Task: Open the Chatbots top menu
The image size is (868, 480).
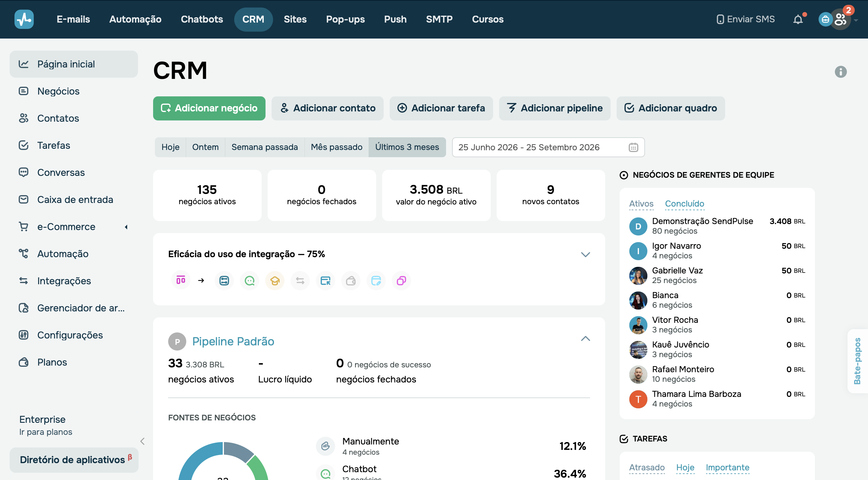Action: [202, 19]
